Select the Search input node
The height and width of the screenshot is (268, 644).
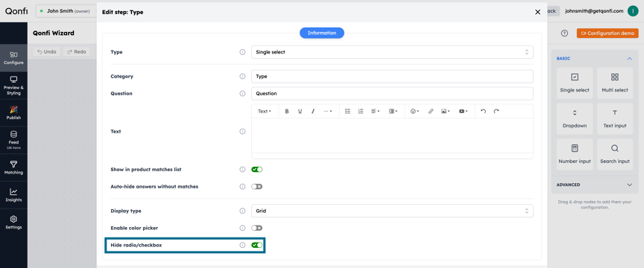pos(615,154)
